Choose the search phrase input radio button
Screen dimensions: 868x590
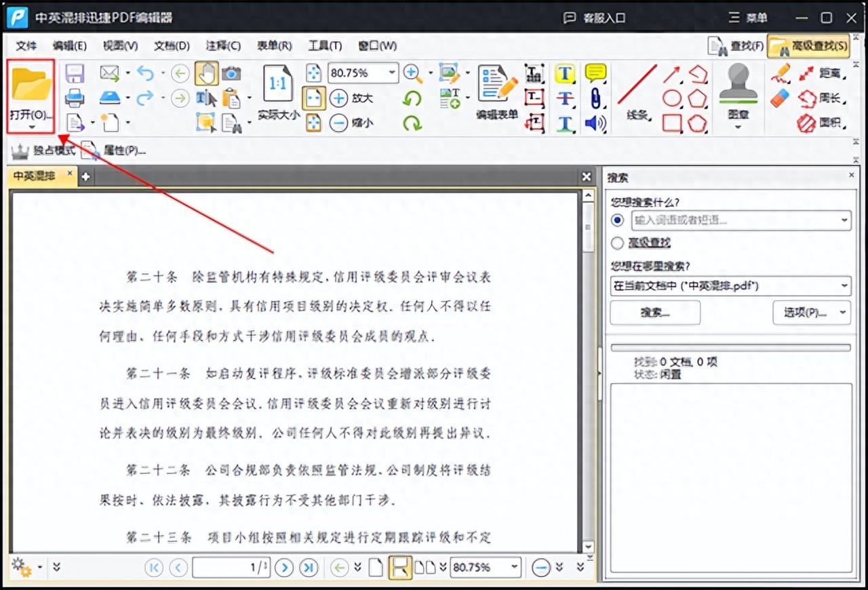[617, 220]
